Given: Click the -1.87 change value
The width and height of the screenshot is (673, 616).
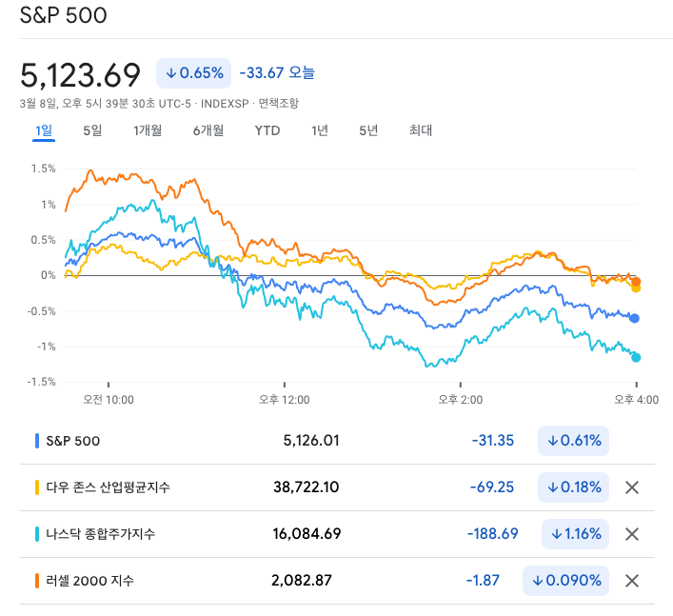Looking at the screenshot, I should 483,581.
